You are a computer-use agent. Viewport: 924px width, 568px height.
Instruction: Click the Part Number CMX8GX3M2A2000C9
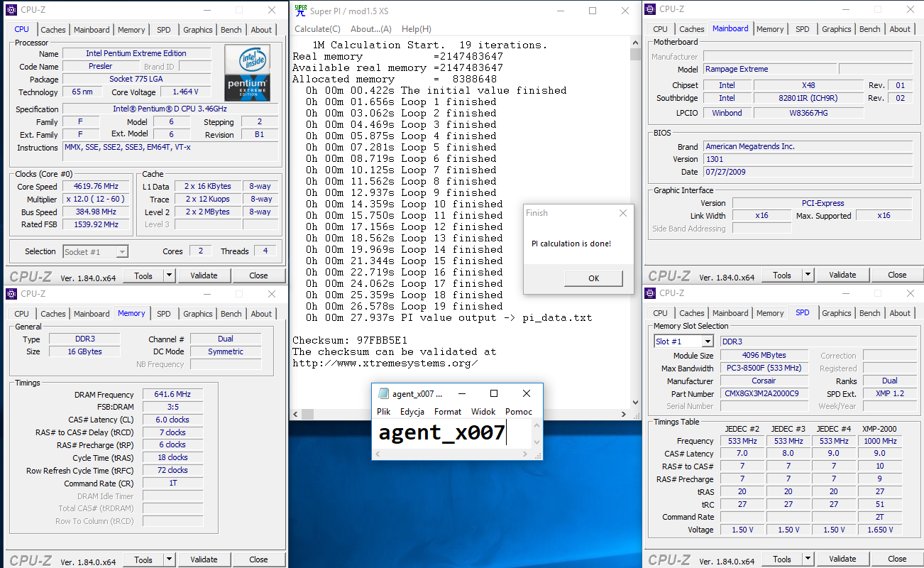pos(764,394)
